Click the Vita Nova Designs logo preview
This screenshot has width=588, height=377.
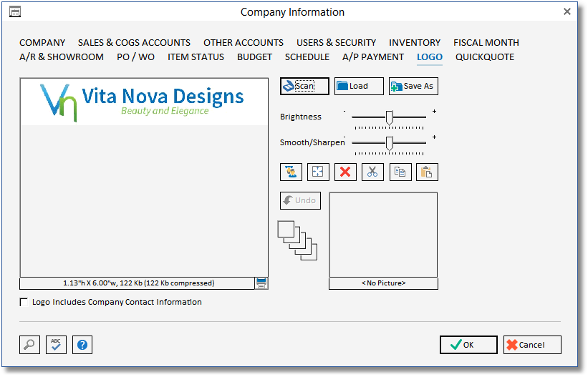click(x=144, y=102)
